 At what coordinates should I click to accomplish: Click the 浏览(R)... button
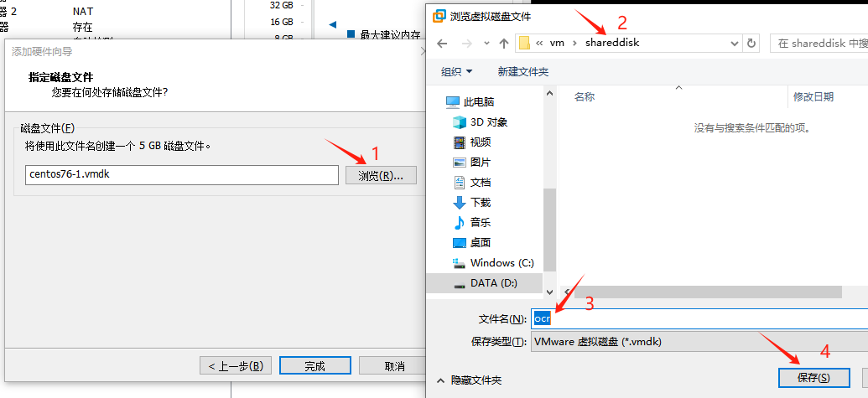click(381, 176)
